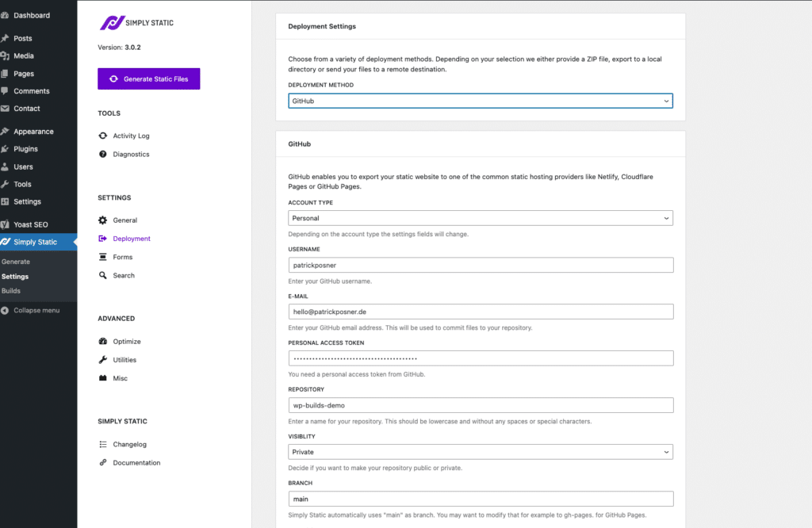Select the Settings submenu under Simply Static
Screen dimensions: 812x528
pyautogui.click(x=15, y=277)
